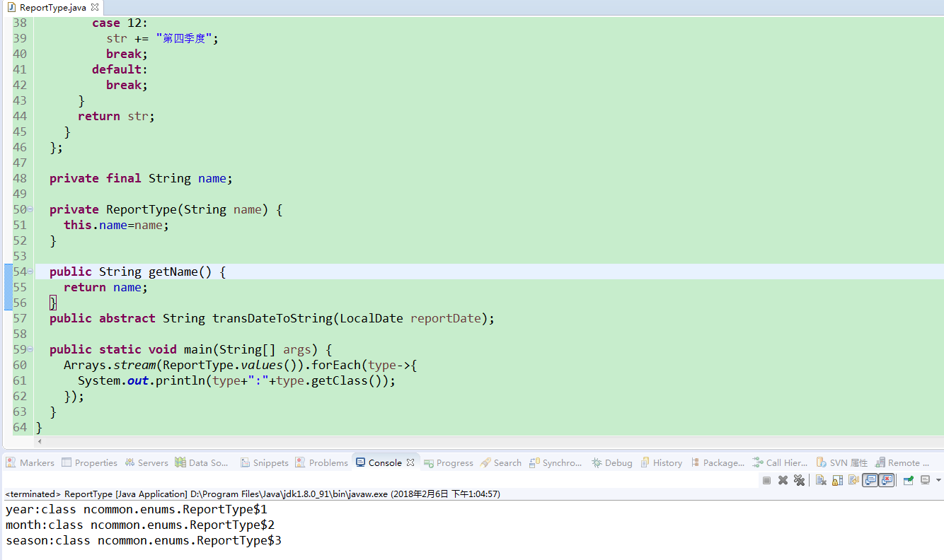Toggle Show Console When Standard Error Changes
Image resolution: width=944 pixels, height=560 pixels.
click(x=887, y=480)
